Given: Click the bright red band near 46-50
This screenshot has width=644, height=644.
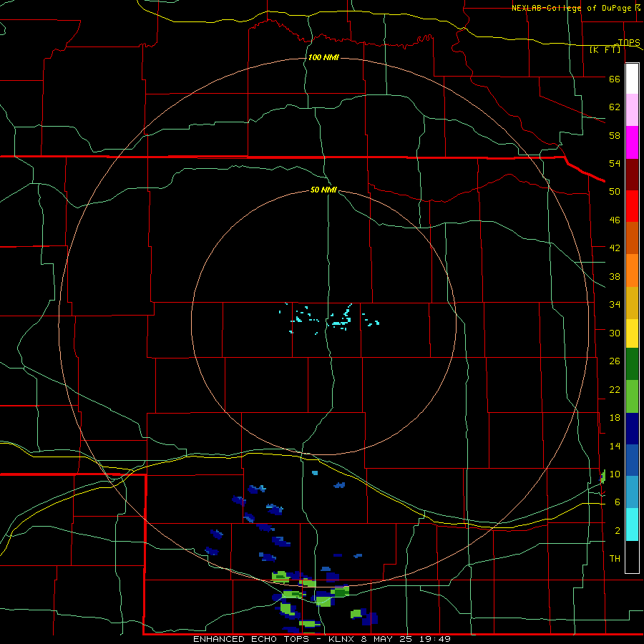Looking at the screenshot, I should click(632, 206).
